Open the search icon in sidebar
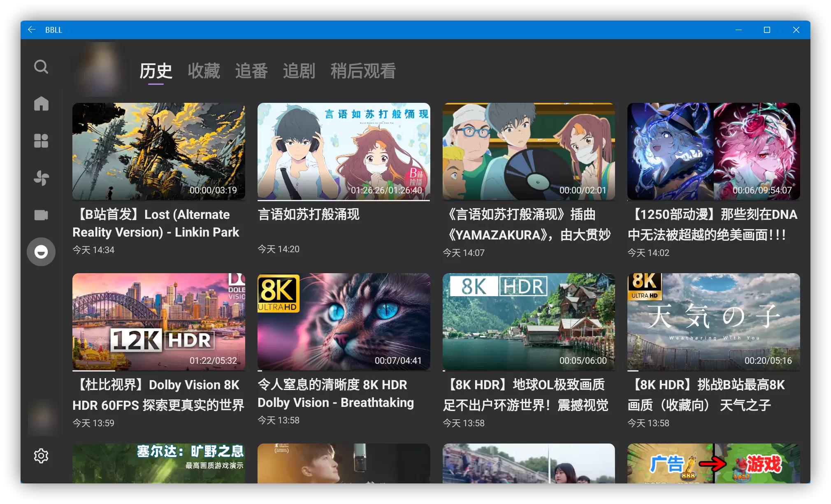Screen dimensions: 831x504 (41, 66)
